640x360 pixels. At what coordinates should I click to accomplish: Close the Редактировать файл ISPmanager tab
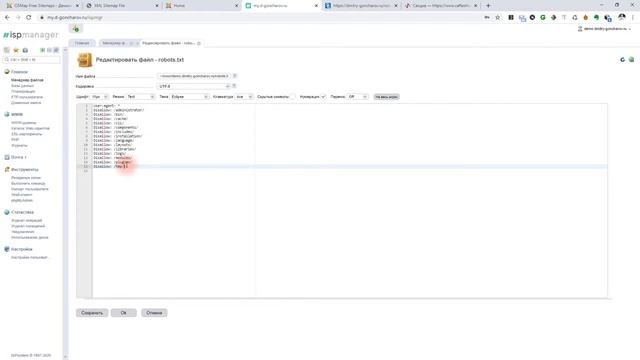click(199, 43)
